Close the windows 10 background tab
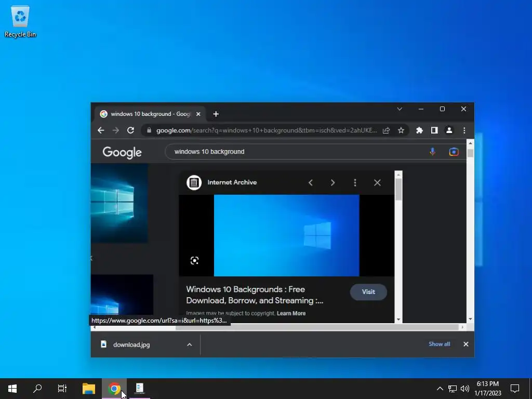The width and height of the screenshot is (532, 399). (x=198, y=114)
